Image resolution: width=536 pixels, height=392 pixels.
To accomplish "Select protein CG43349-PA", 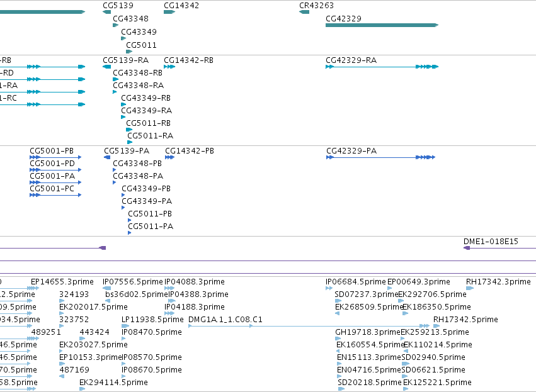I will (147, 201).
